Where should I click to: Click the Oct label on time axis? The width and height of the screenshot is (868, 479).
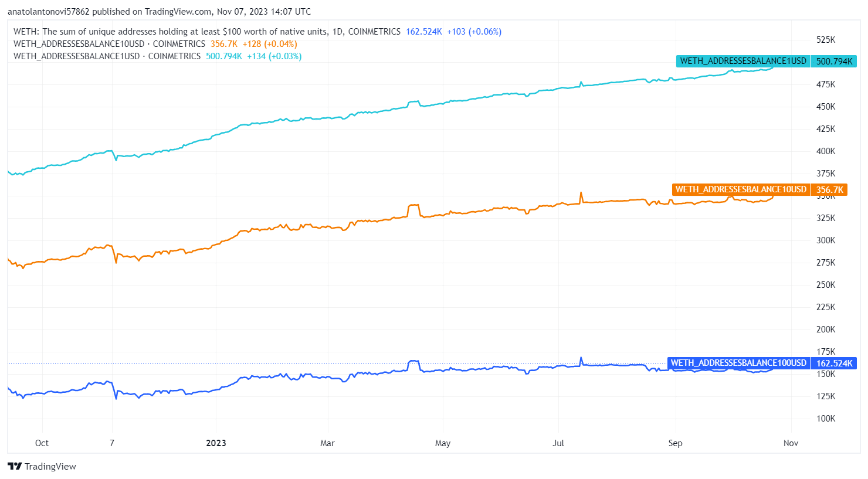(x=42, y=443)
